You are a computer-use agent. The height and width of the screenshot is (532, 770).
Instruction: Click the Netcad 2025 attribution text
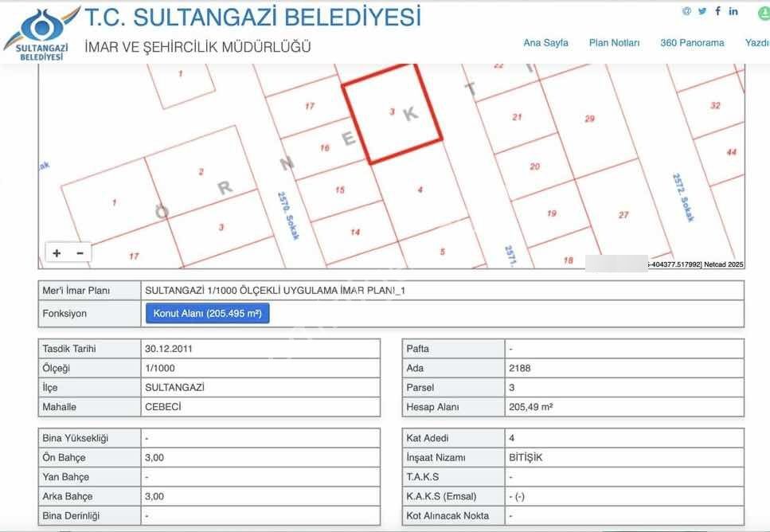[723, 264]
